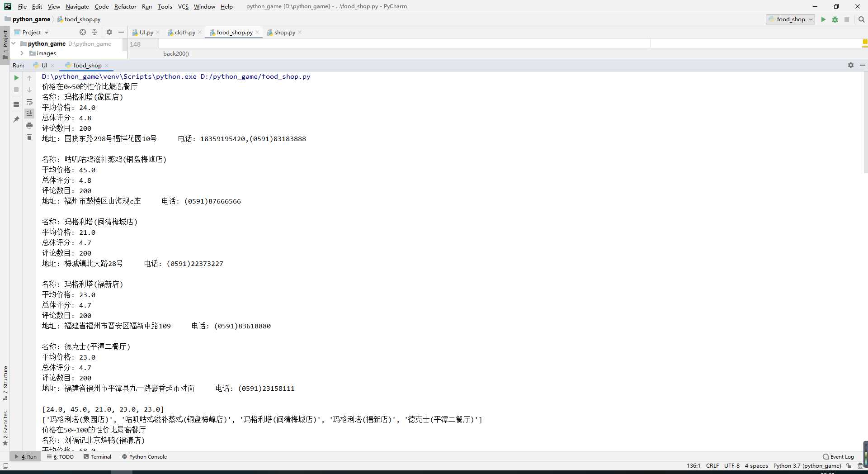This screenshot has height=474, width=868.
Task: Open the 4: Run tool window button
Action: pos(26,457)
